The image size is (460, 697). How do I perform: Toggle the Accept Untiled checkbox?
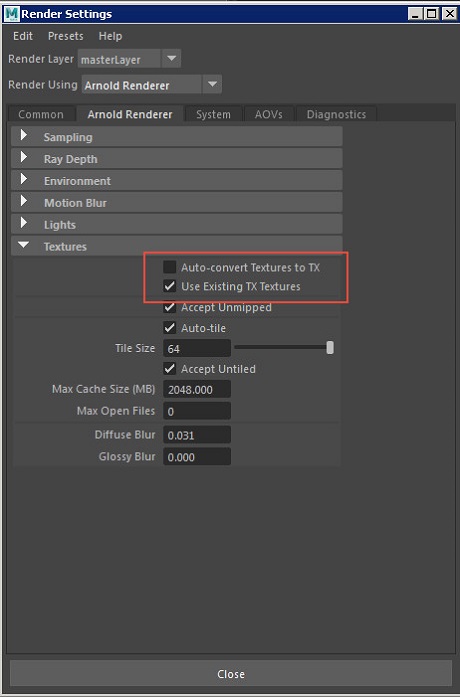tap(169, 369)
